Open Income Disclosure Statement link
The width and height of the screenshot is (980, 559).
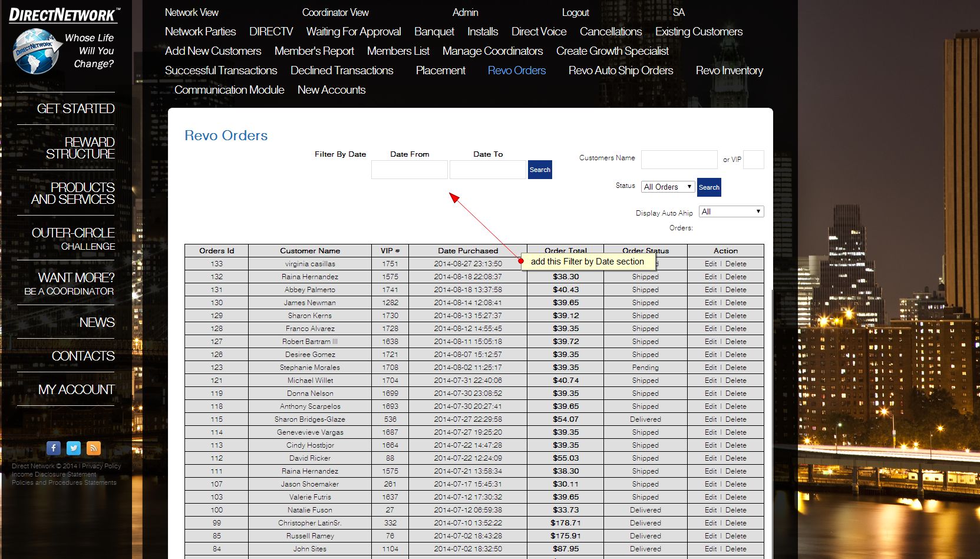click(x=54, y=474)
